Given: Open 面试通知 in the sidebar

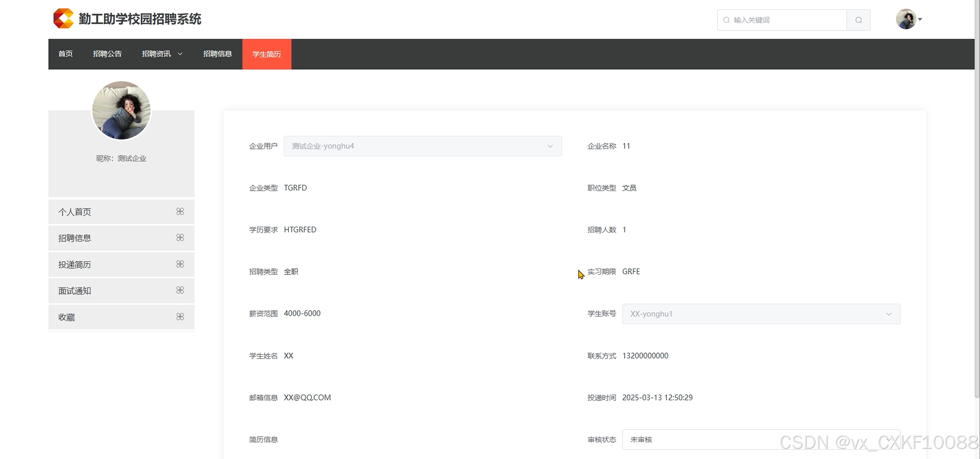Looking at the screenshot, I should 75,291.
